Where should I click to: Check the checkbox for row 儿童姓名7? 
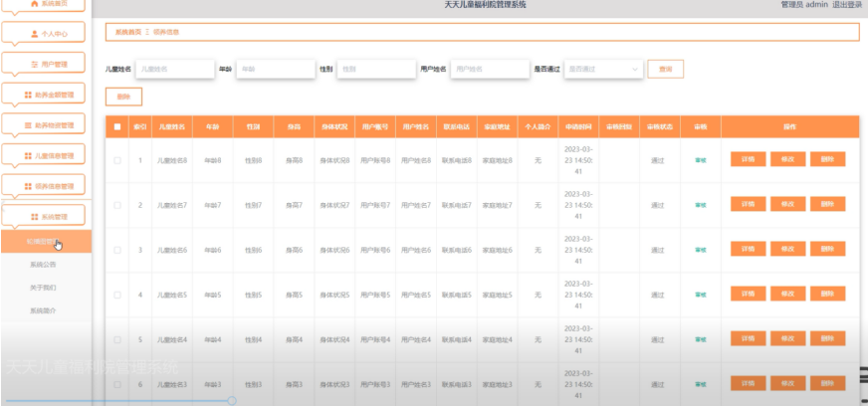(x=117, y=205)
